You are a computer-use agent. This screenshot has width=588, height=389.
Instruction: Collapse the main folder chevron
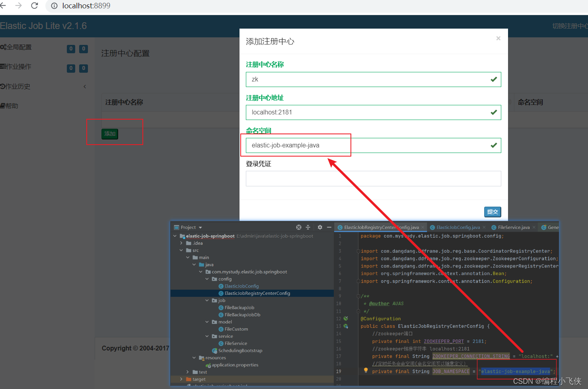[x=188, y=257]
